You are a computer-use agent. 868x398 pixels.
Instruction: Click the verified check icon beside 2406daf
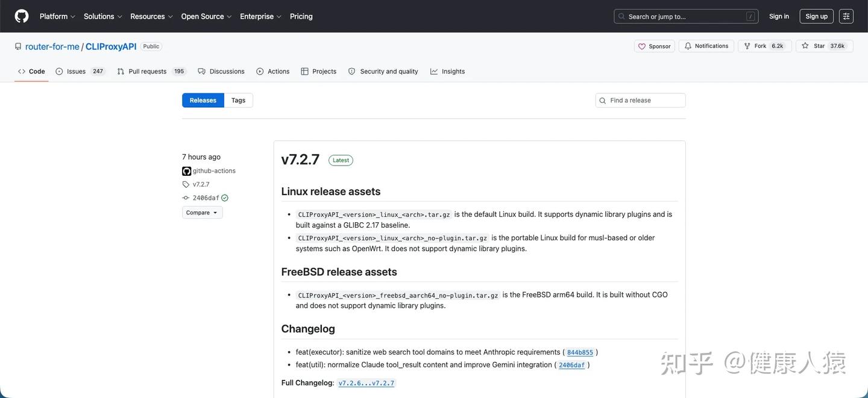[x=225, y=198]
